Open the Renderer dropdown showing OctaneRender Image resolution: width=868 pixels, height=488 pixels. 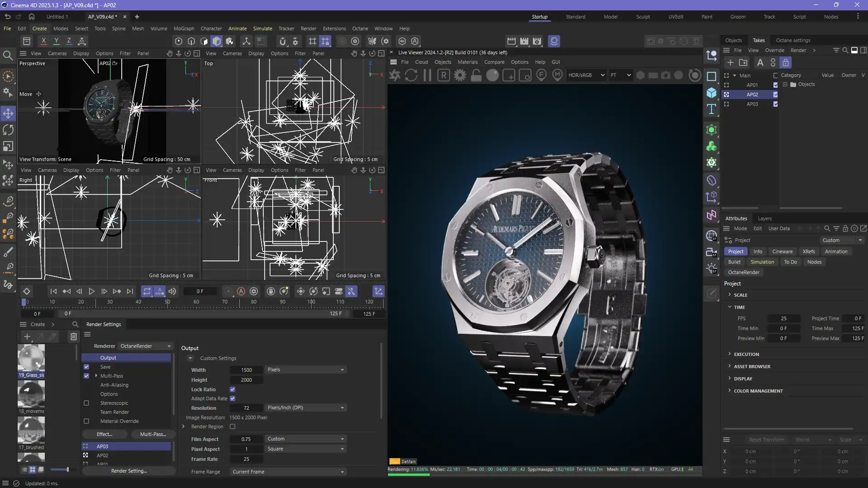tap(146, 346)
